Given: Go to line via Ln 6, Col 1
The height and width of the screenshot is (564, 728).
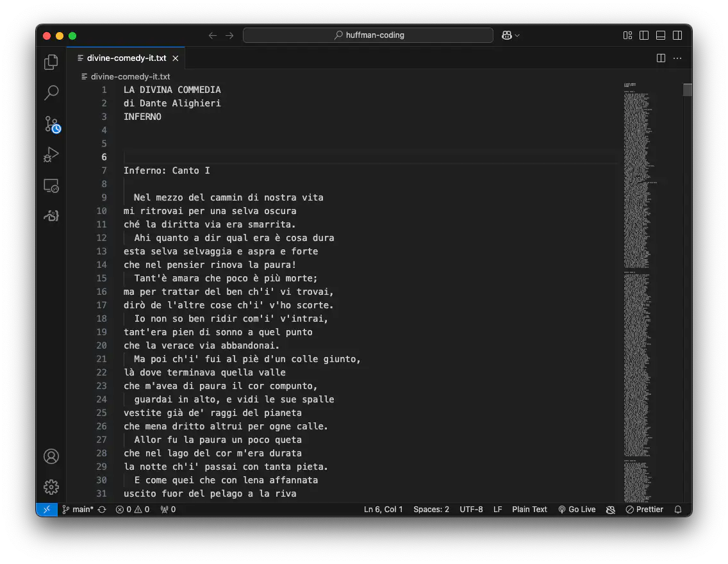Looking at the screenshot, I should 383,510.
